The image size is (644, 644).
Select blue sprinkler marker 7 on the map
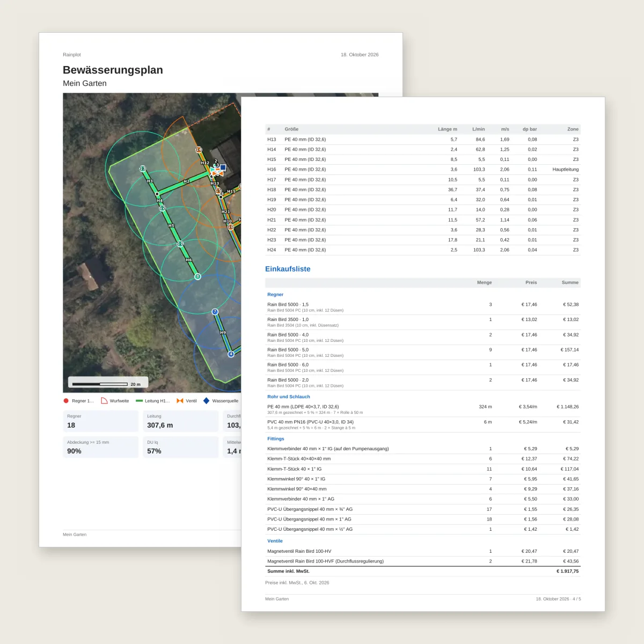tap(215, 311)
